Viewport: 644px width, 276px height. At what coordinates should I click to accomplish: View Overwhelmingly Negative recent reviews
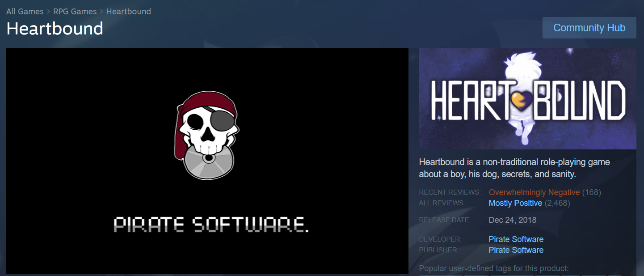[534, 192]
